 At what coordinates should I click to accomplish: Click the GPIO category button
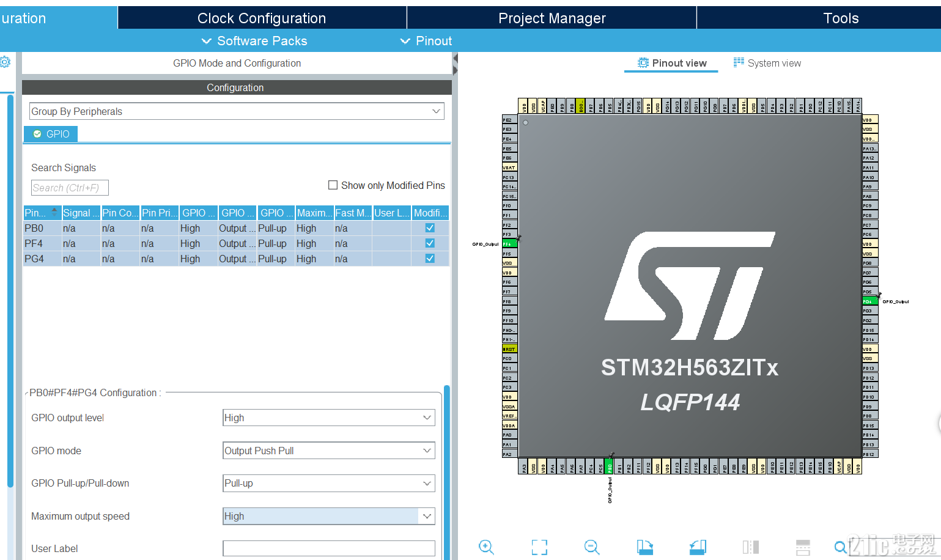click(50, 133)
